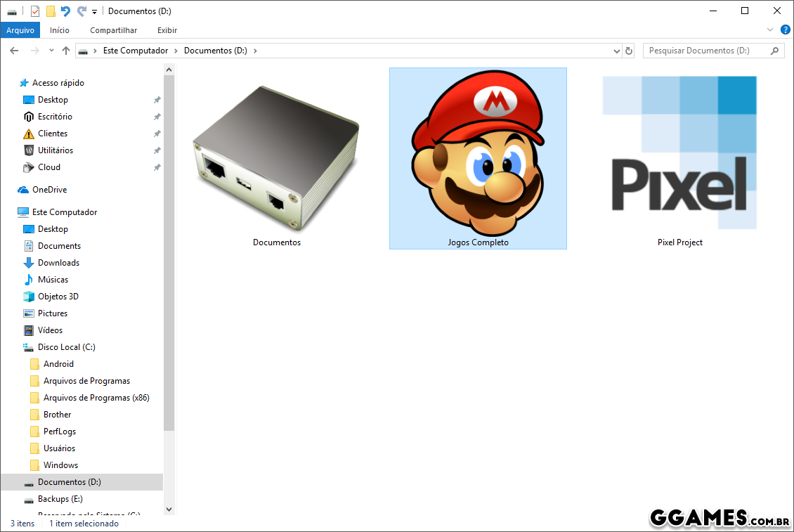The height and width of the screenshot is (532, 794).
Task: Click the navigation pane scroll down arrow
Action: [169, 510]
